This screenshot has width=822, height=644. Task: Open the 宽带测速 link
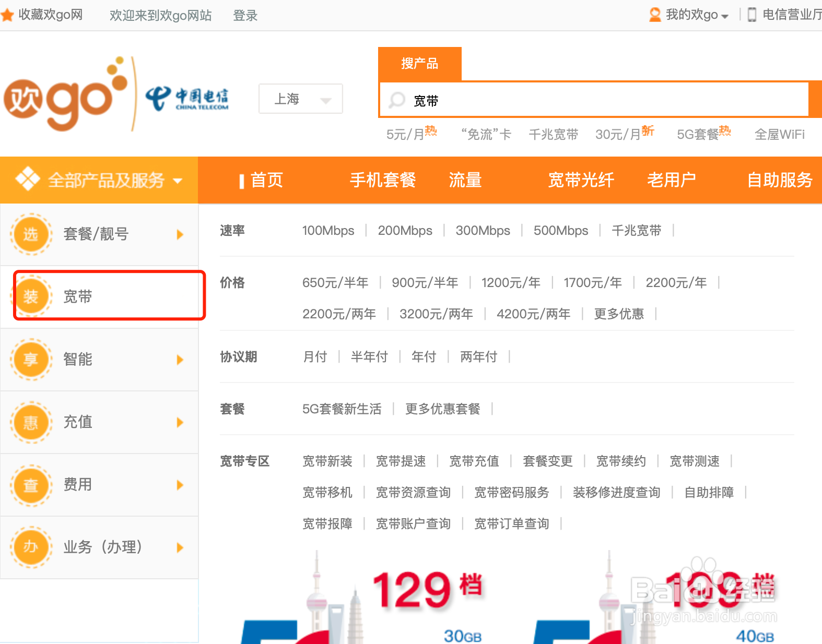(695, 461)
